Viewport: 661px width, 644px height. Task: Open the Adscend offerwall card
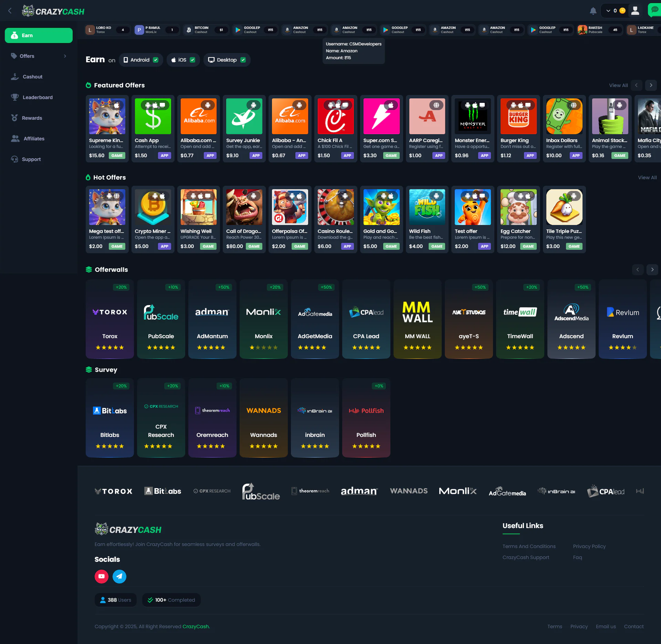point(571,319)
